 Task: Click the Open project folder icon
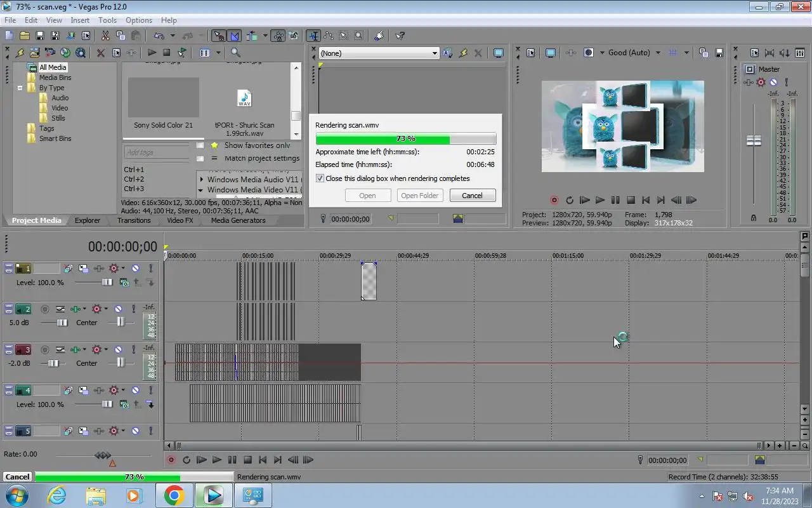tap(24, 36)
